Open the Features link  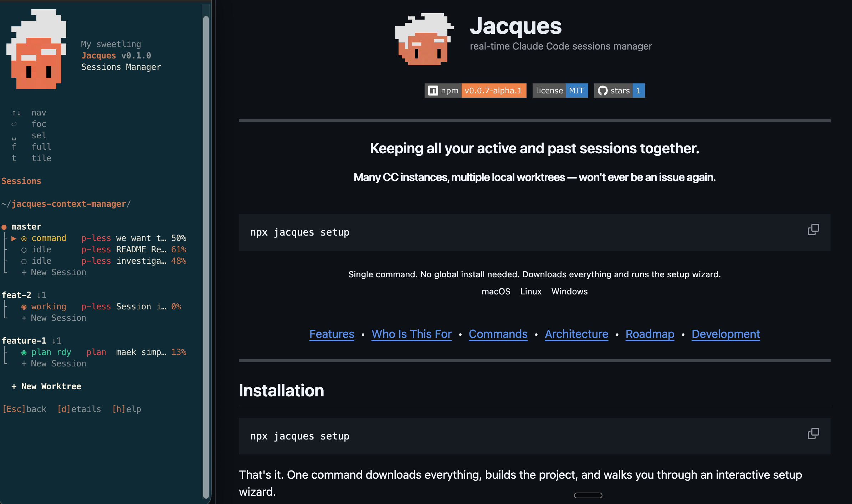click(332, 334)
